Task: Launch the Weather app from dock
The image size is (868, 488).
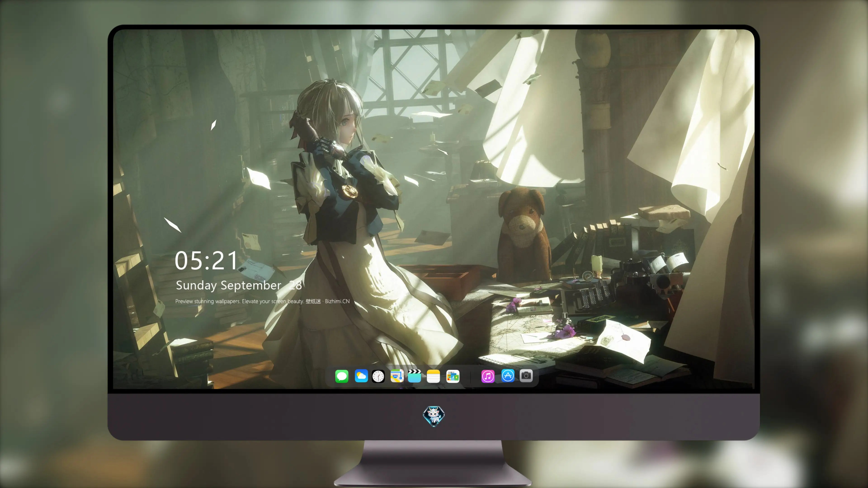Action: coord(361,376)
